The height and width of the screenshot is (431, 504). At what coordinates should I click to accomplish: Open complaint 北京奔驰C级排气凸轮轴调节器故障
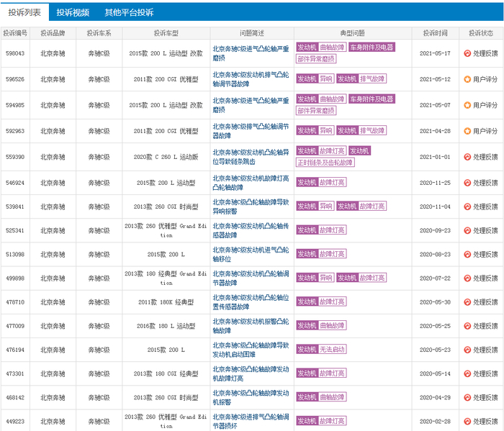251,131
